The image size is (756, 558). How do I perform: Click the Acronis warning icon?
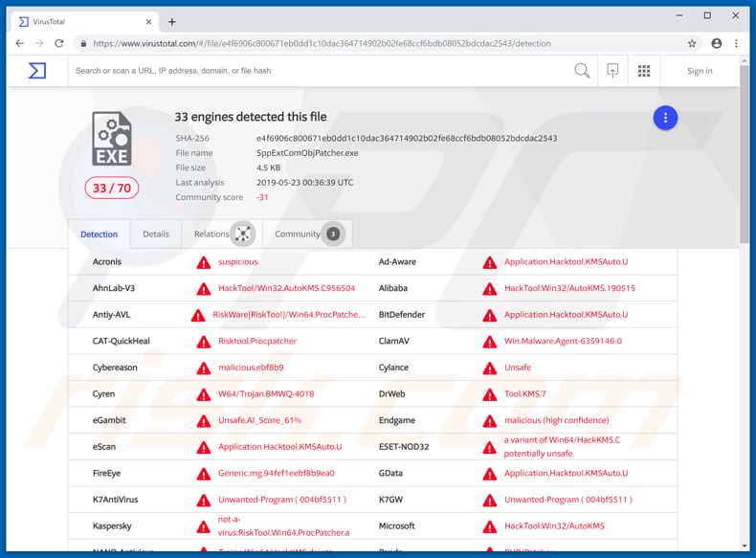204,262
